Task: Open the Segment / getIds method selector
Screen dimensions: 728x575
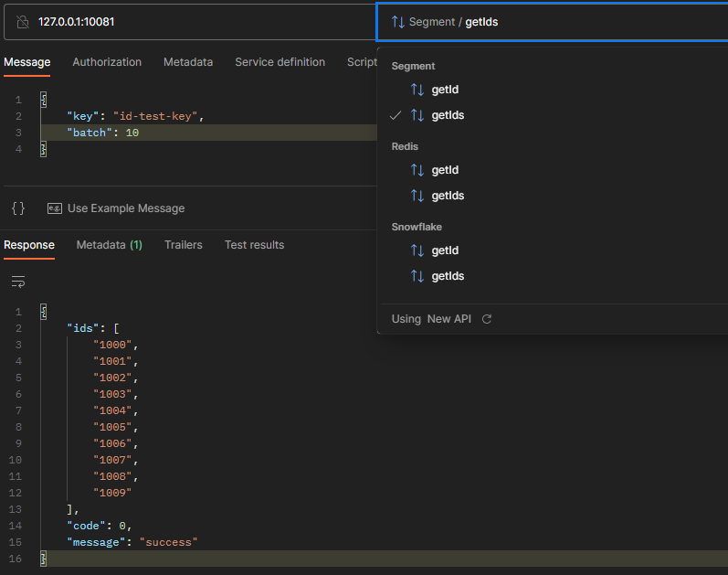Action: tap(552, 22)
